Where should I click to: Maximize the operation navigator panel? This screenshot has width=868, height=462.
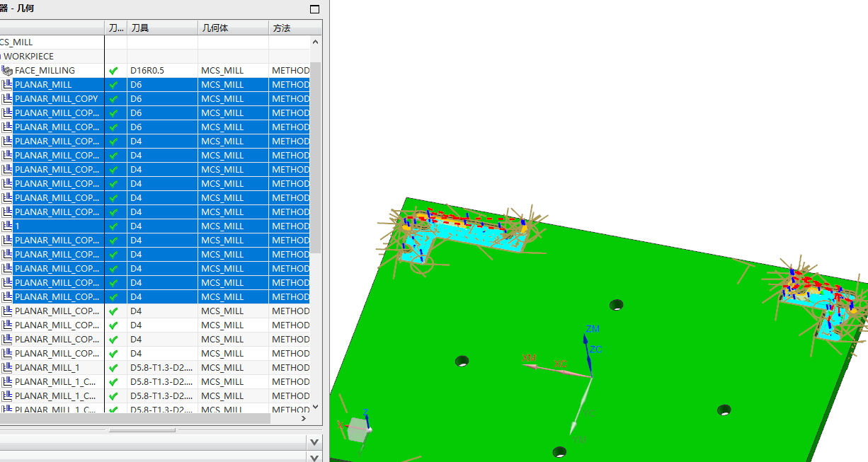tap(315, 9)
